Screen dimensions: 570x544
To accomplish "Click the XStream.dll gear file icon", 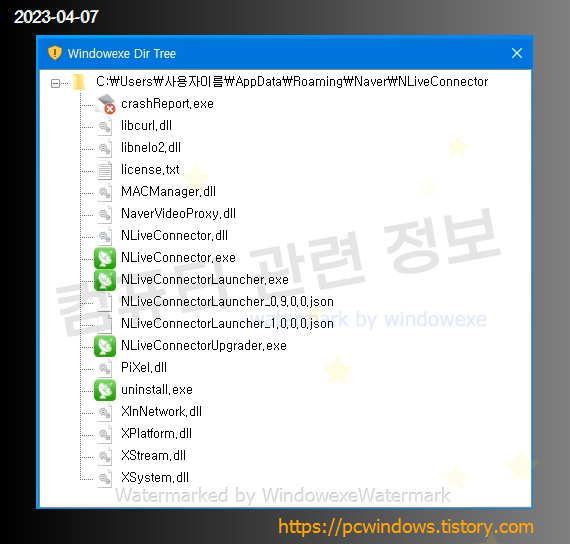I will point(105,456).
